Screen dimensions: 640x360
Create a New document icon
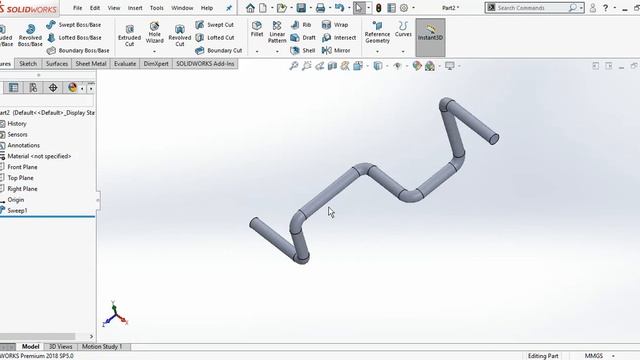[x=263, y=8]
